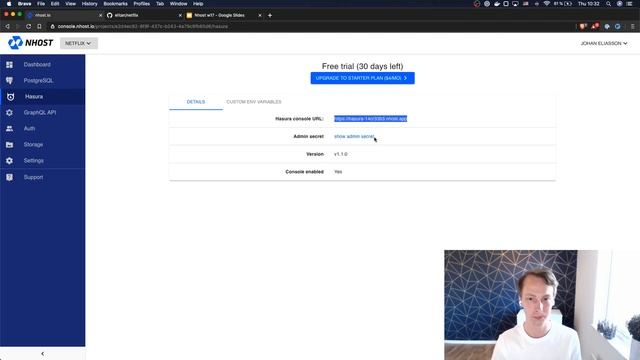Click the Brave Rewards triangle icon

click(595, 27)
